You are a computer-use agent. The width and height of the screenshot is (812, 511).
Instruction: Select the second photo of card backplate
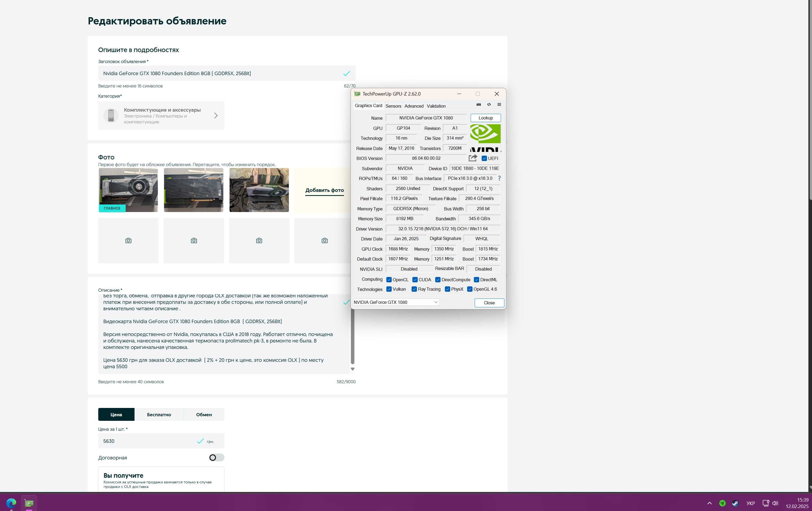click(x=194, y=190)
